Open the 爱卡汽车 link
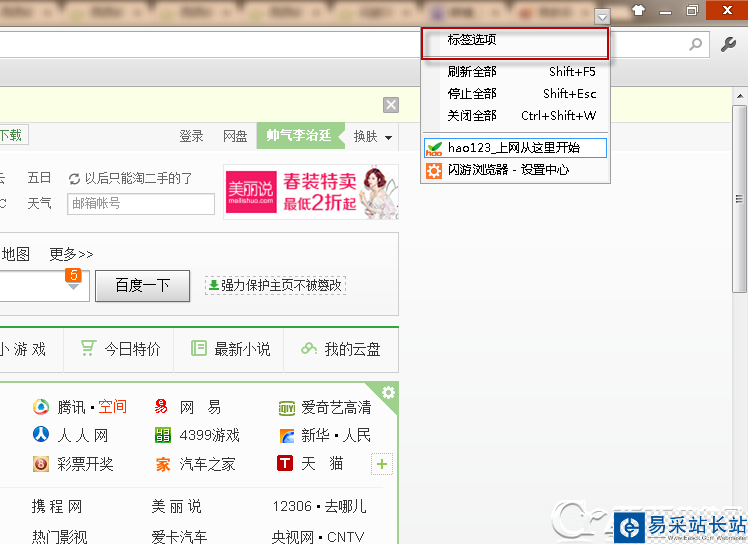The height and width of the screenshot is (544, 748). click(x=179, y=537)
